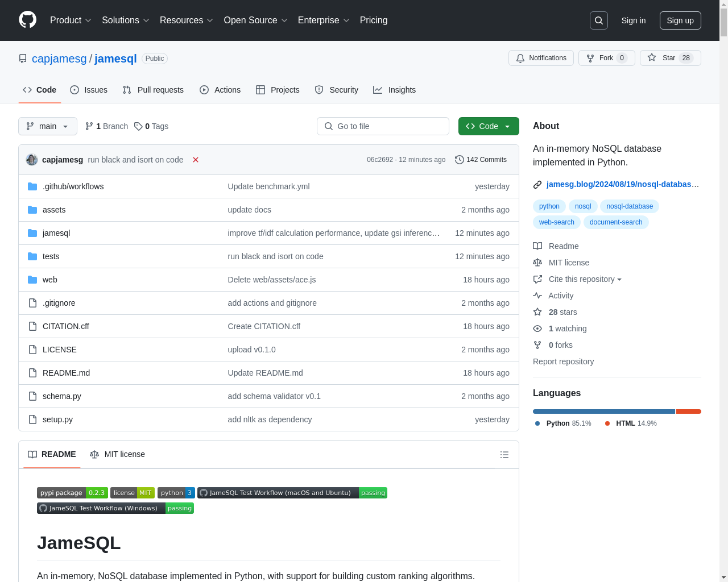This screenshot has height=582, width=728.
Task: Click the Python segment of languages bar
Action: click(x=604, y=411)
